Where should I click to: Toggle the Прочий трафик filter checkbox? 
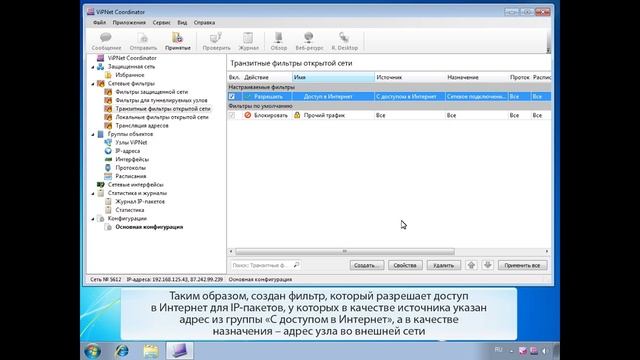pyautogui.click(x=232, y=116)
